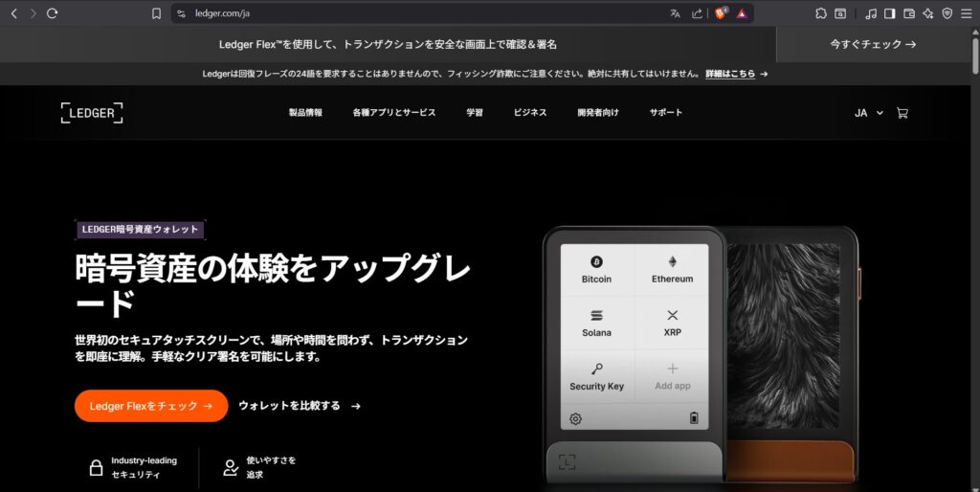Click the Ethereum app on device image
Viewport: 980px width, 492px height.
click(673, 269)
